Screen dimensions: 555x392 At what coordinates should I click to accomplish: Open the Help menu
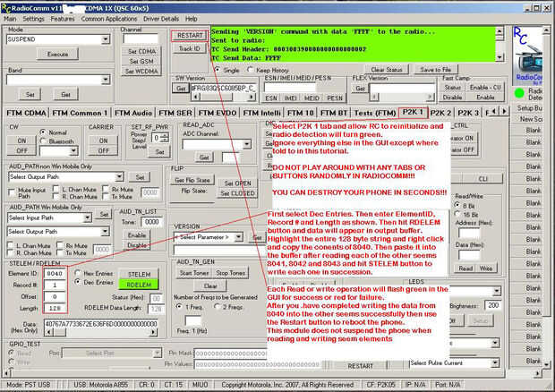point(192,19)
